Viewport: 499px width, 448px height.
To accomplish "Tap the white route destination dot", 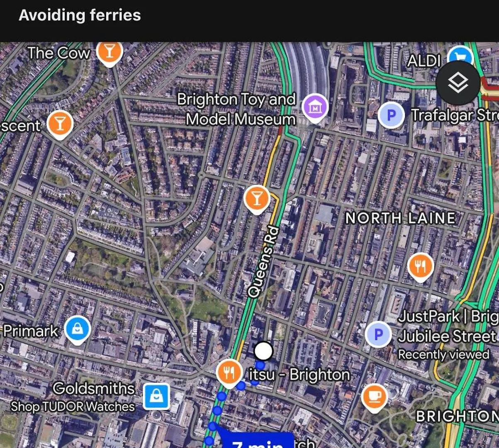I will coord(263,351).
